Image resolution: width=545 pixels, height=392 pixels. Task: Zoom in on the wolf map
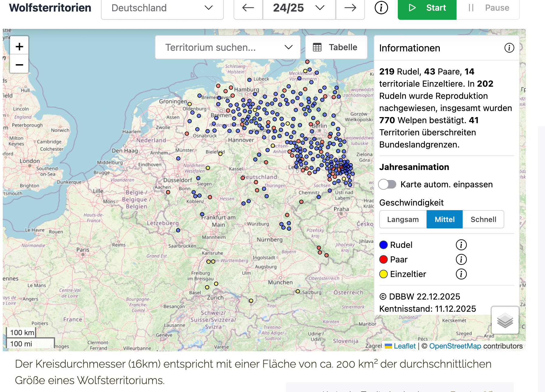coord(19,47)
